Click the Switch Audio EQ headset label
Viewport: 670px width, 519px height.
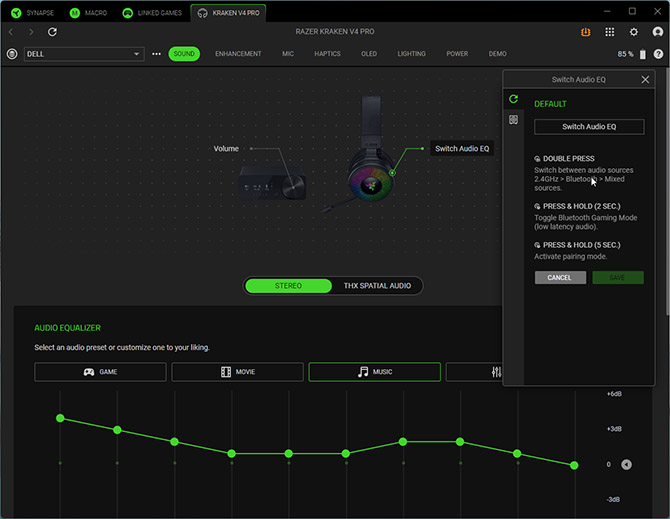tap(462, 149)
